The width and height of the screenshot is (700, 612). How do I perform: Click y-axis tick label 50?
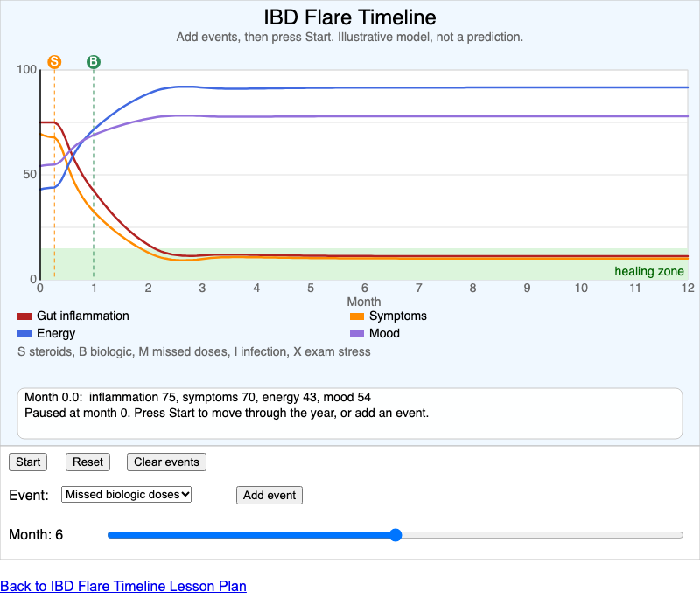point(30,174)
